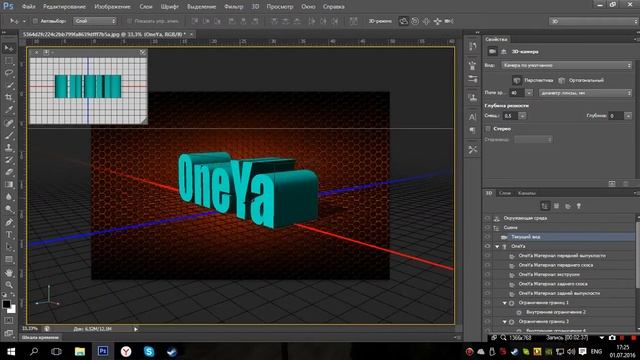The width and height of the screenshot is (640, 360).
Task: Select the Hand tool
Action: click(9, 273)
